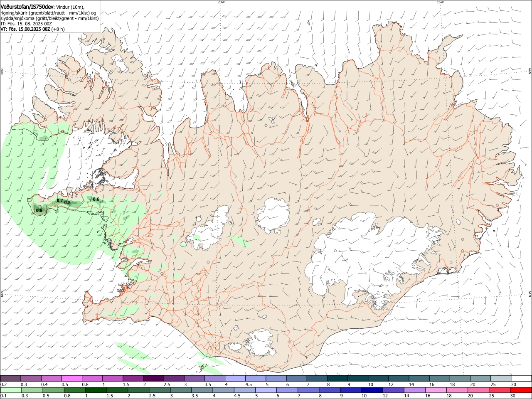Pick the deep blue rain swatch labelled 10
The image size is (532, 399).
372,390
